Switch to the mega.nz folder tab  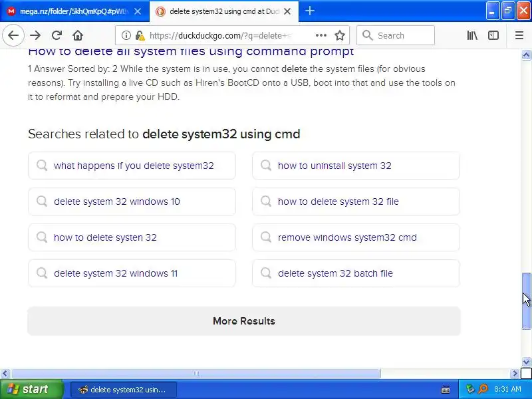coord(74,11)
